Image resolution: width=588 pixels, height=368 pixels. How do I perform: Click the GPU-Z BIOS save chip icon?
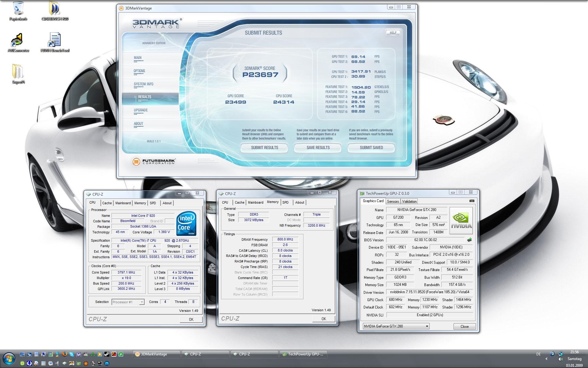pos(469,240)
